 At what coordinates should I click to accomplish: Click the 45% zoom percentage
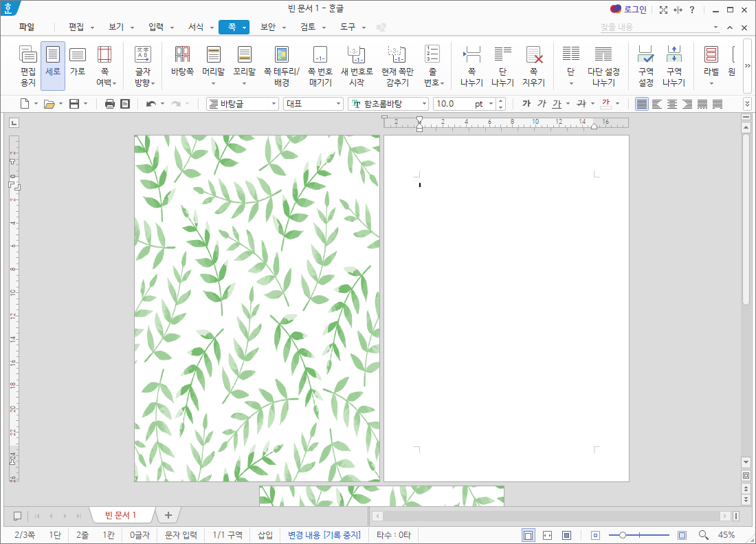(726, 535)
